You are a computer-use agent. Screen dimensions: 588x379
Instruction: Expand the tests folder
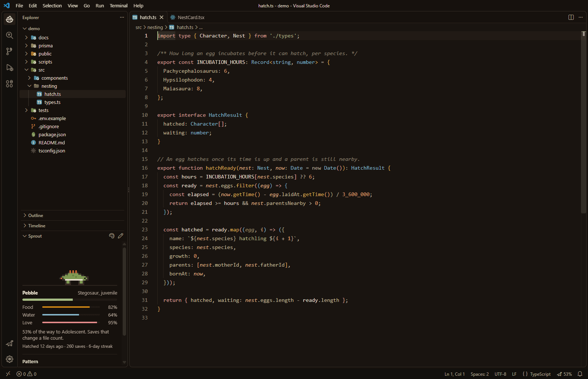(x=26, y=110)
